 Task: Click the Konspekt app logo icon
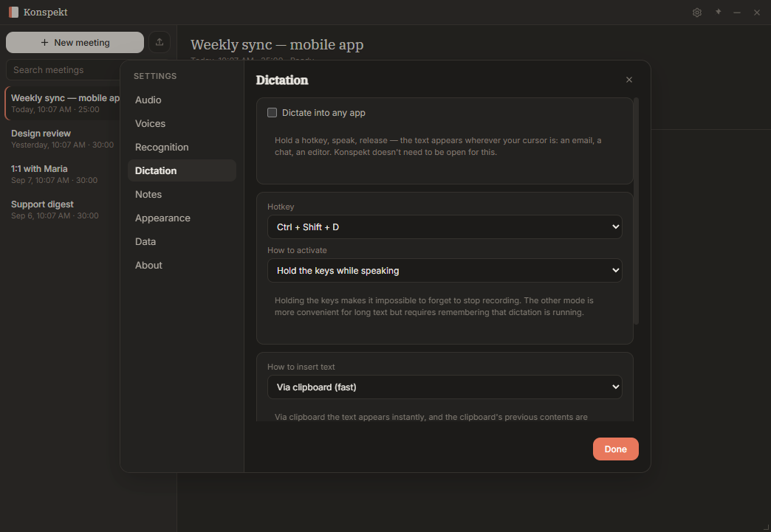[14, 13]
